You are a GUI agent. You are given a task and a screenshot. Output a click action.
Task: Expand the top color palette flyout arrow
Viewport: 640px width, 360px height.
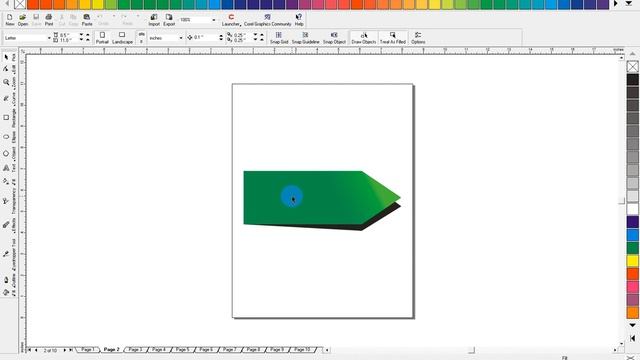click(x=629, y=4)
